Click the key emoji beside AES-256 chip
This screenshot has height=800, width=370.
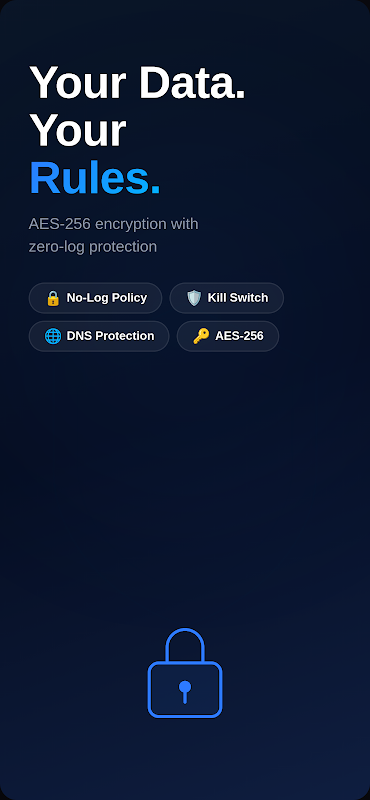tap(201, 336)
